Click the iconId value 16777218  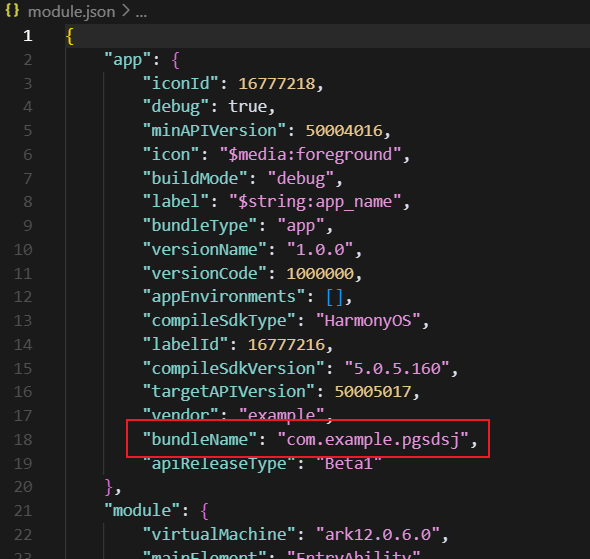[x=277, y=84]
